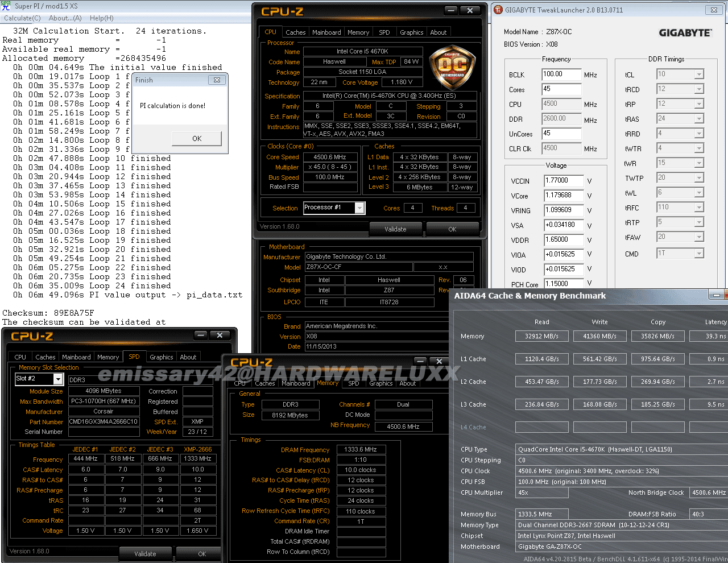Viewport: 728px width, 563px height.
Task: Click the L1 Cache Read value 1120.4 GB/s
Action: click(542, 359)
